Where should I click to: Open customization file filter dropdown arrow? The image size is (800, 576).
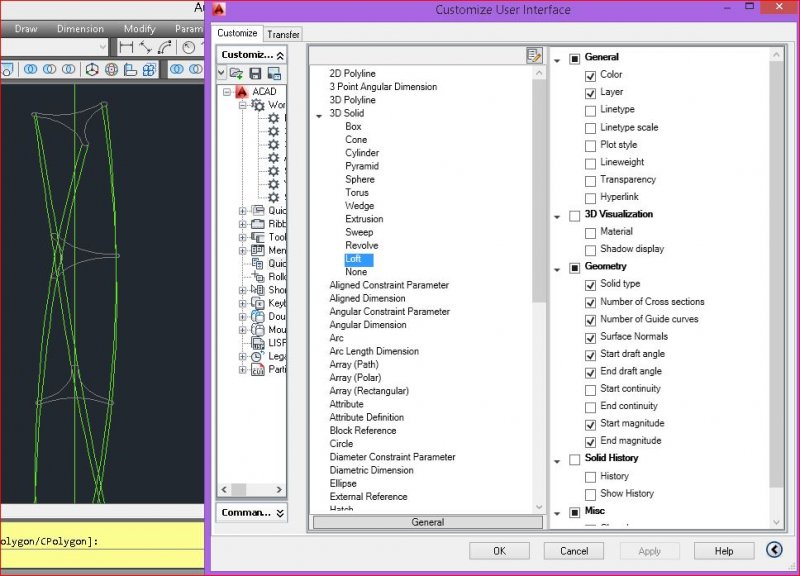pos(221,73)
